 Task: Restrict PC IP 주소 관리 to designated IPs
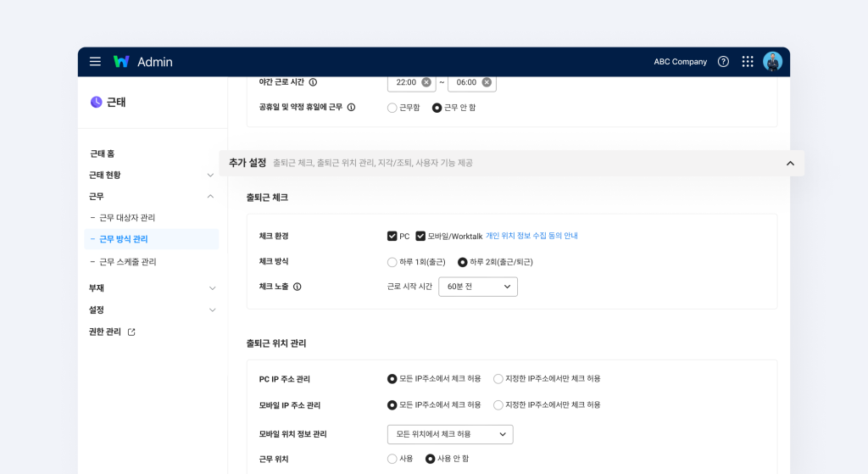tap(498, 379)
